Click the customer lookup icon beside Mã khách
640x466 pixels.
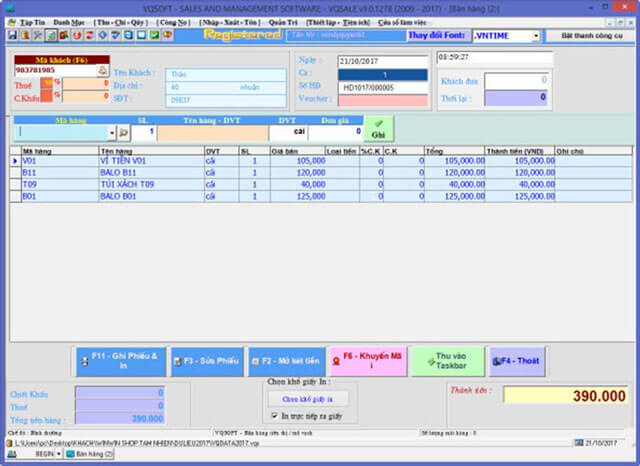point(102,71)
